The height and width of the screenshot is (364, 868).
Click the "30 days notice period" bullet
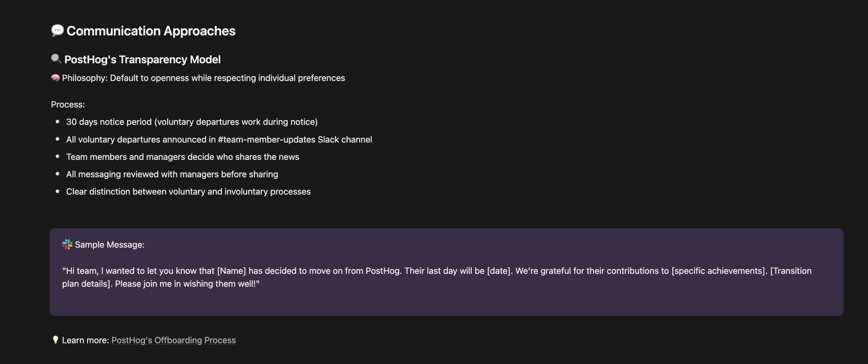[192, 122]
